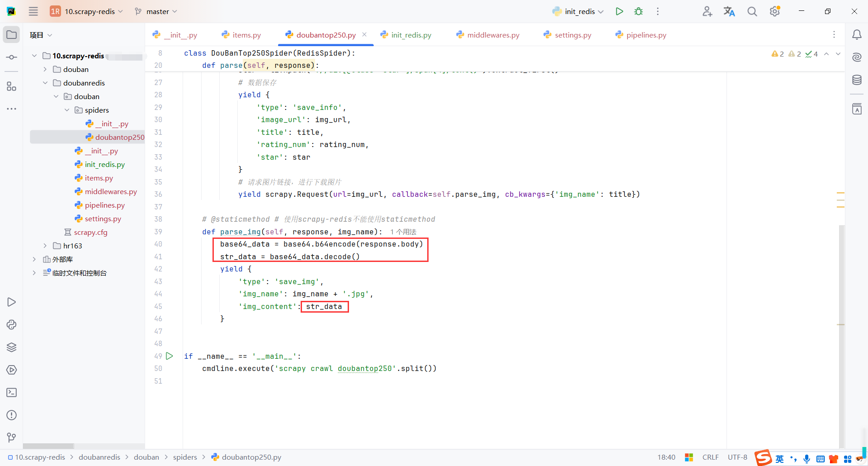Open the master branch dropdown

click(x=156, y=11)
